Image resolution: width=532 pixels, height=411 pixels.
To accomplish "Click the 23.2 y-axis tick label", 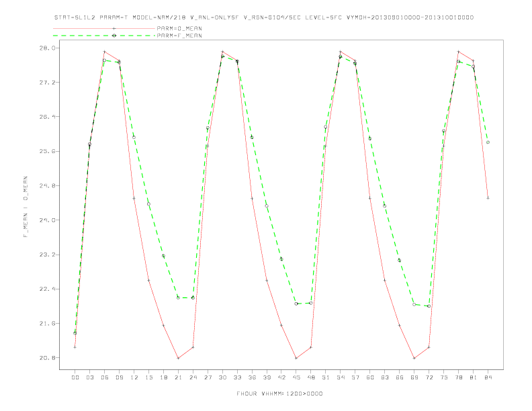I will coord(47,255).
